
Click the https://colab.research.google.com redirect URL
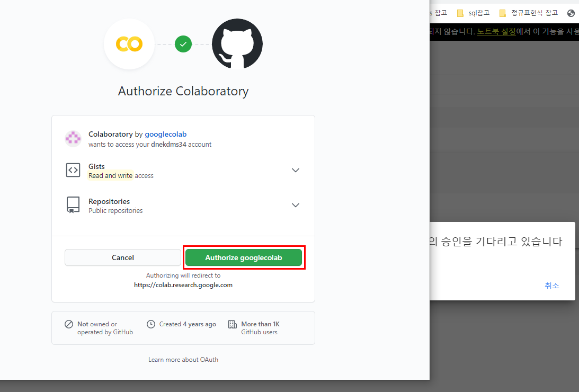[183, 285]
